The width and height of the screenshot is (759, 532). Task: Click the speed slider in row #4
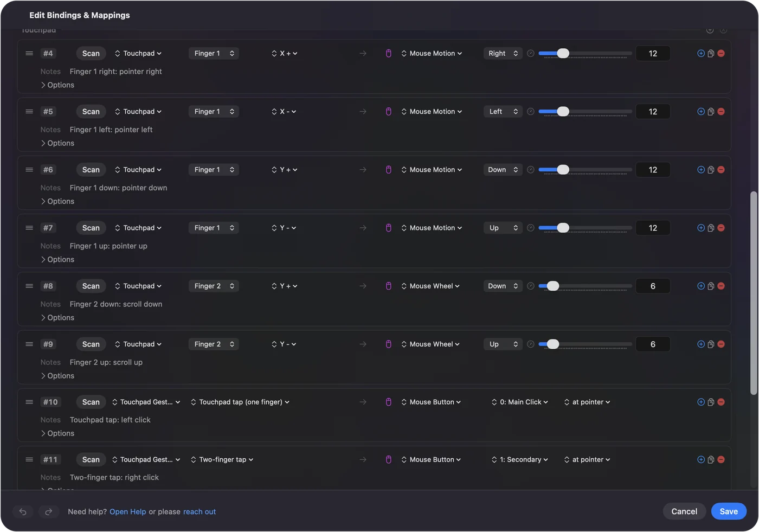click(585, 53)
